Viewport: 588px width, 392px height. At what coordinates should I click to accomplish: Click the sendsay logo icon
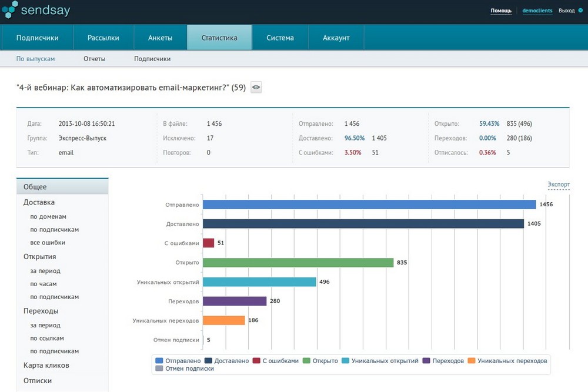coord(9,9)
